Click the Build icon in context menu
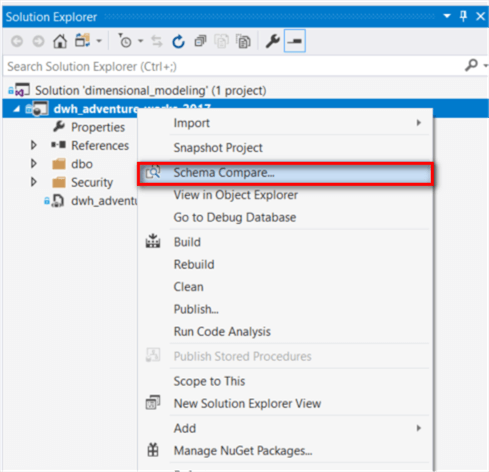Screen dimensions: 489x472 (x=153, y=241)
